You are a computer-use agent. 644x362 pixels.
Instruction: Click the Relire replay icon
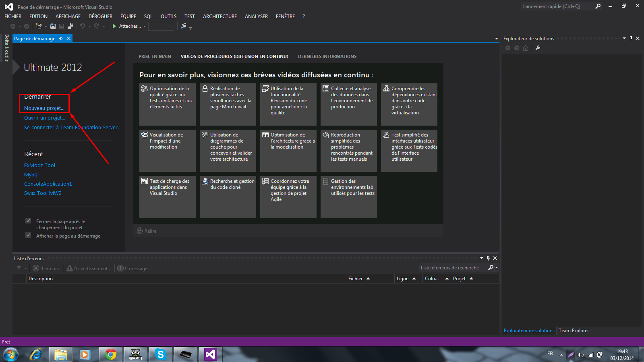[140, 231]
